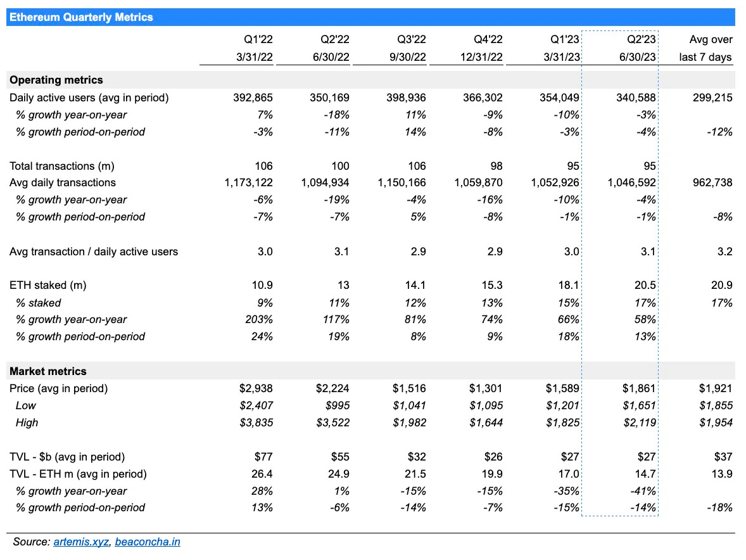
Task: Click the daily active users value 398,936
Action: [x=406, y=98]
